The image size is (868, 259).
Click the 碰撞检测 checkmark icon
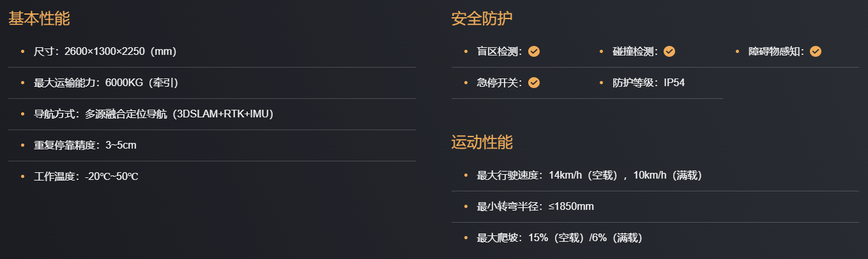[x=669, y=52]
